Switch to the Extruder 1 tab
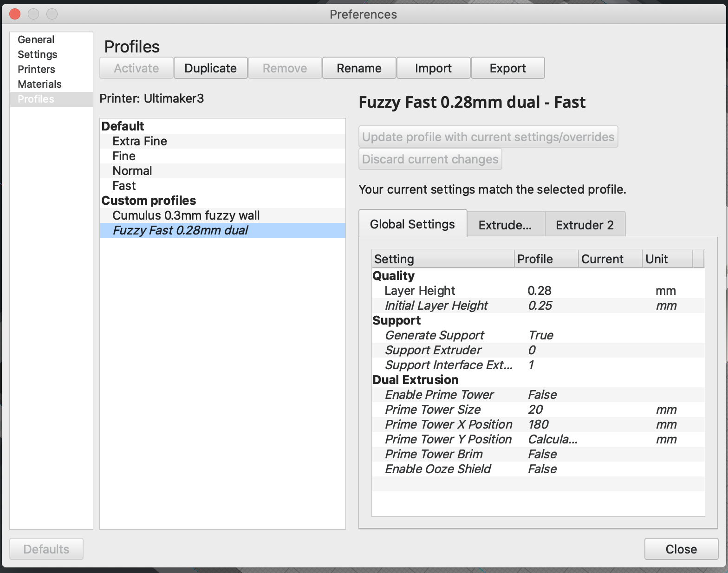Screen dimensions: 728x573 (x=506, y=225)
